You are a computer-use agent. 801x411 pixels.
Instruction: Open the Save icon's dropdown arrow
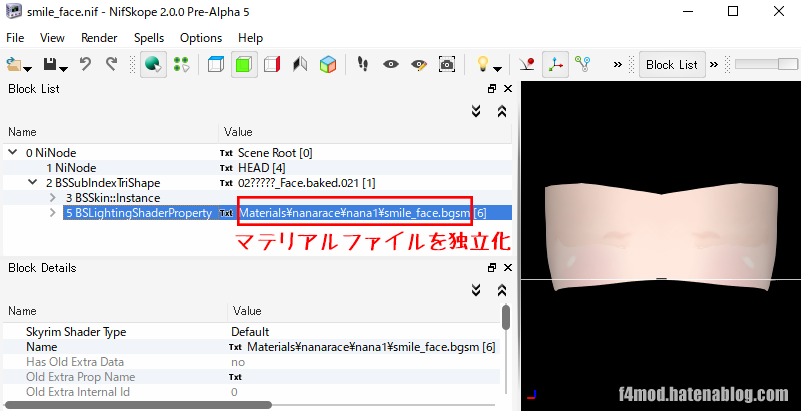tap(64, 68)
